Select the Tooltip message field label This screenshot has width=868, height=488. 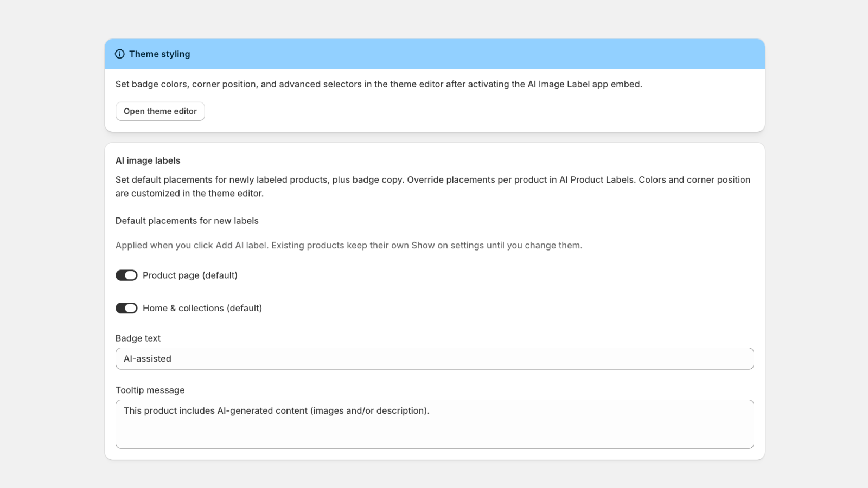[150, 390]
